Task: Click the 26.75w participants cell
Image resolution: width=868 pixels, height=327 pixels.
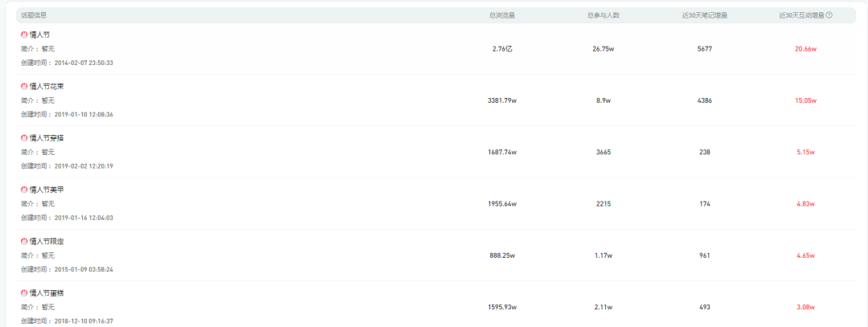Action: click(x=603, y=49)
